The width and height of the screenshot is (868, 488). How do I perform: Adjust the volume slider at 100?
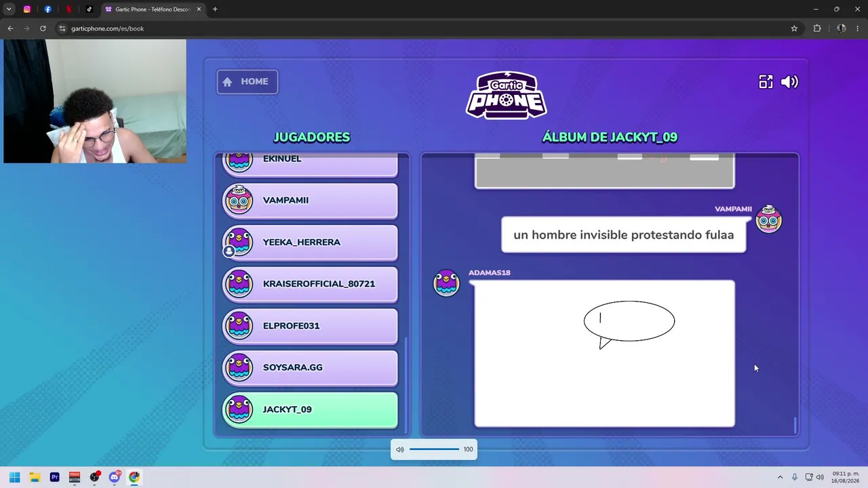(x=434, y=449)
